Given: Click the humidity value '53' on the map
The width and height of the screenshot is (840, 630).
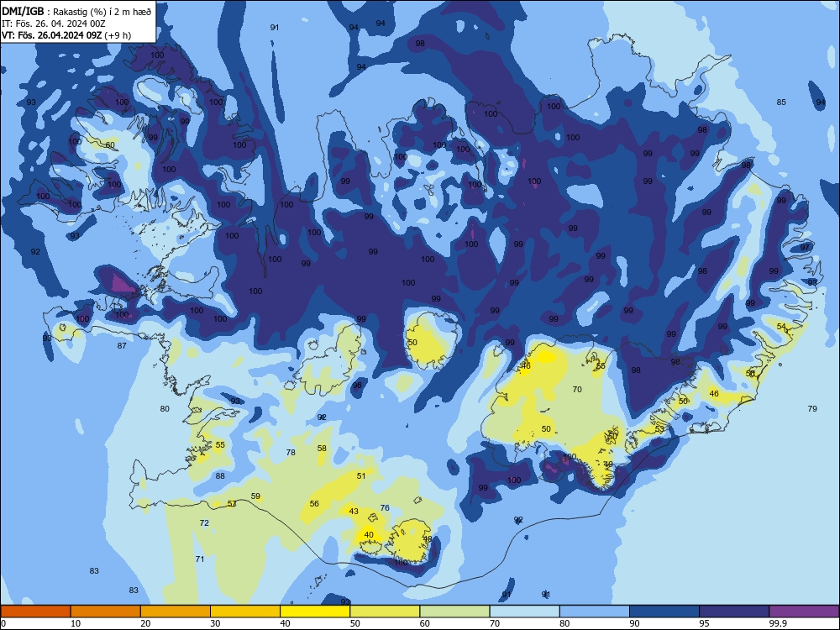Looking at the screenshot, I should [x=659, y=429].
